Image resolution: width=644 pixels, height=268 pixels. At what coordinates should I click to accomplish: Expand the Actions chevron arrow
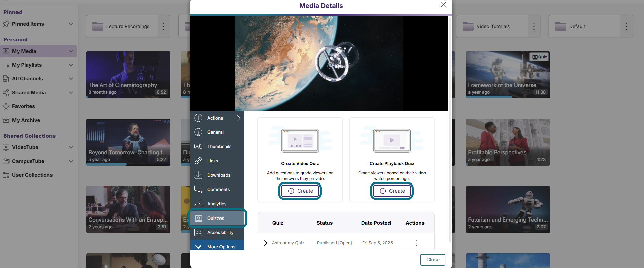[x=239, y=118]
